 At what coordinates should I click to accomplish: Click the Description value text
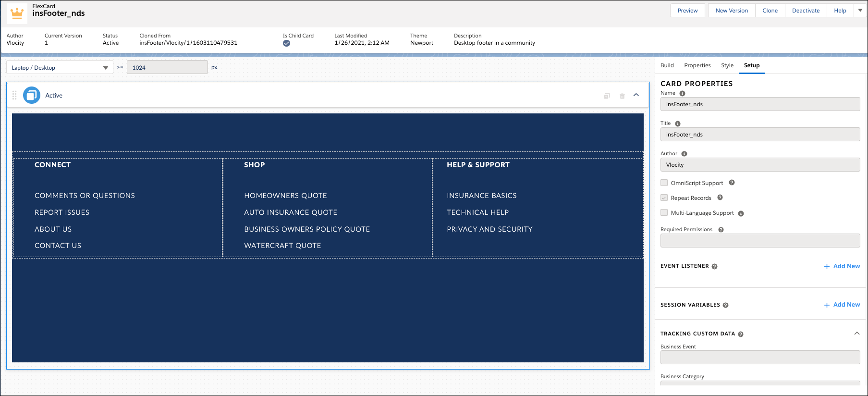point(494,43)
